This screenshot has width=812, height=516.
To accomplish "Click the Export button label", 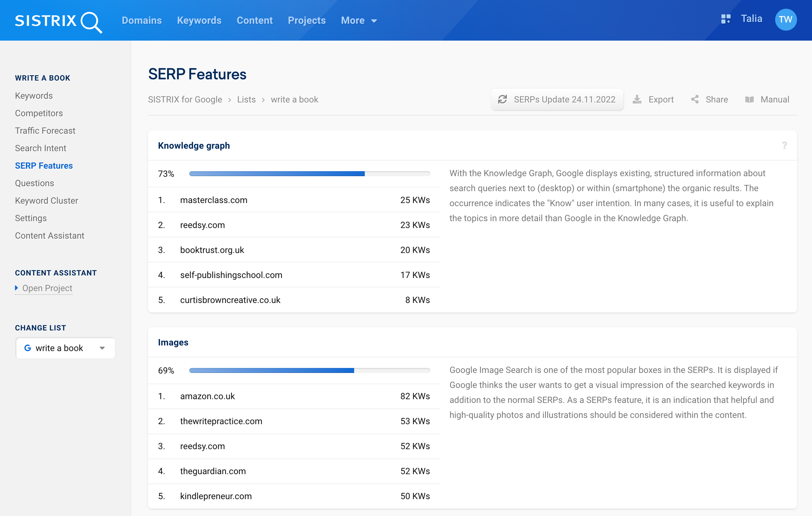I will (x=661, y=100).
